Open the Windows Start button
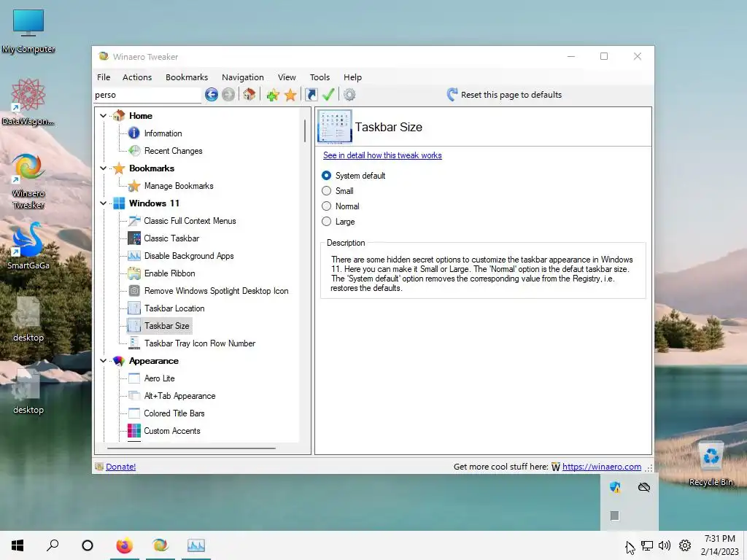The image size is (747, 560). [x=18, y=545]
